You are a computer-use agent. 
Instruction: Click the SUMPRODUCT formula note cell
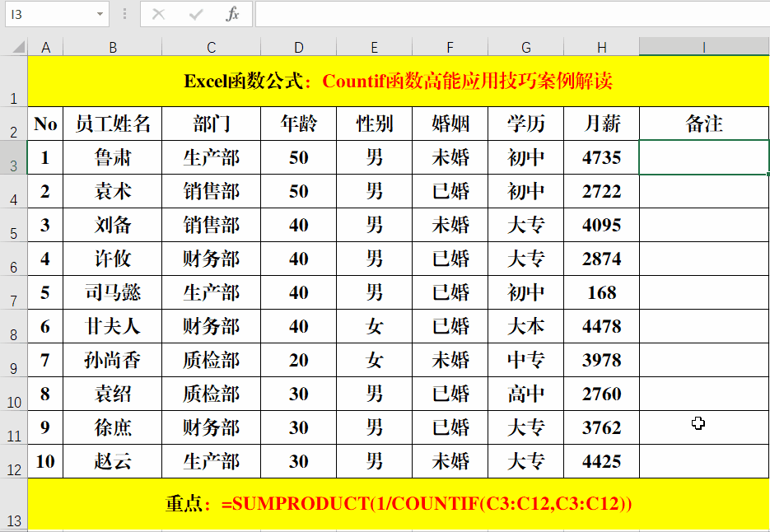(x=399, y=505)
